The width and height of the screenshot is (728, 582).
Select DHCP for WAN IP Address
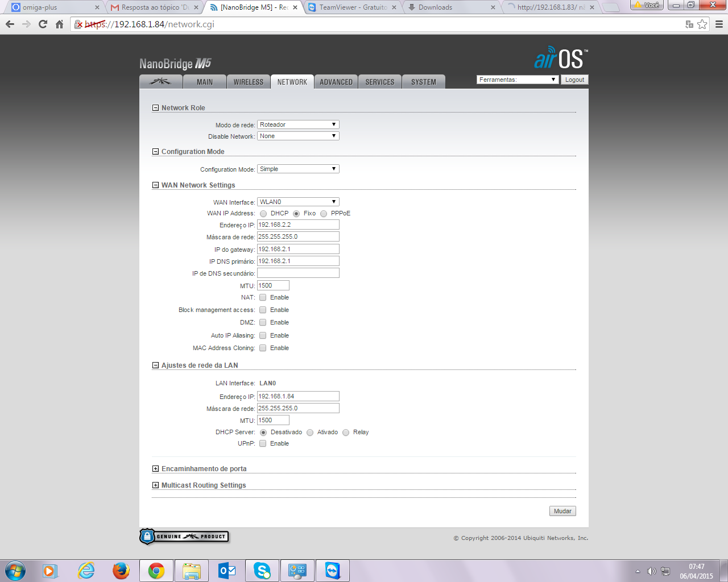[263, 214]
